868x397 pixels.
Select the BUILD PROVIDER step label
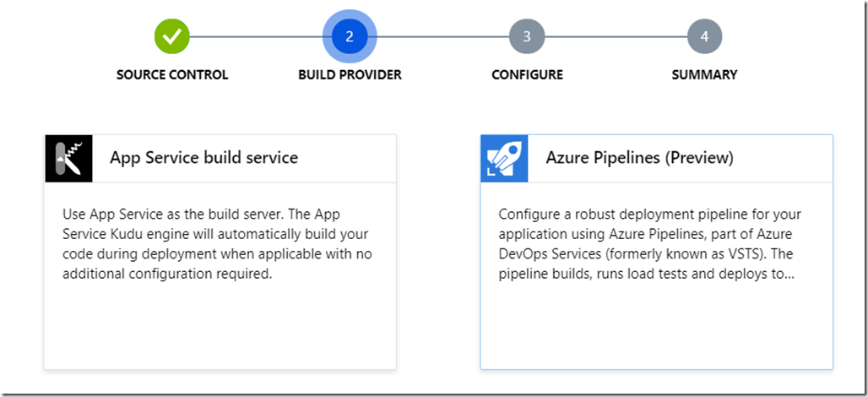[350, 74]
